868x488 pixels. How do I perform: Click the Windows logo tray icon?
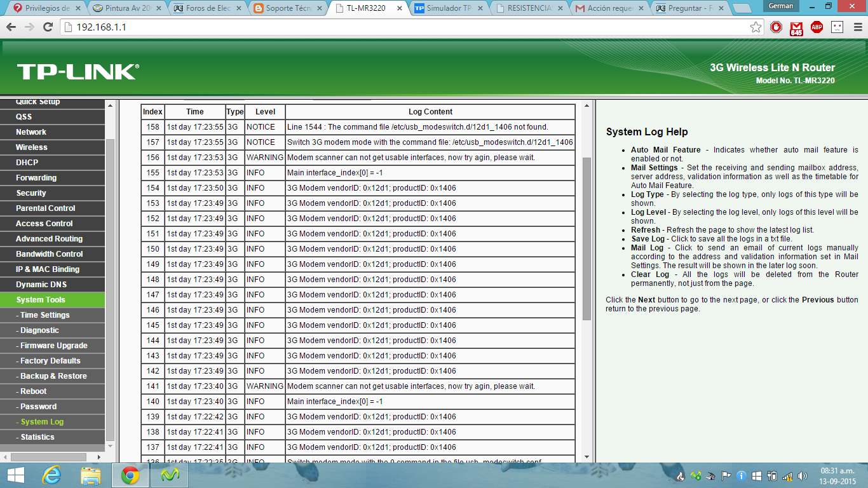tap(757, 475)
